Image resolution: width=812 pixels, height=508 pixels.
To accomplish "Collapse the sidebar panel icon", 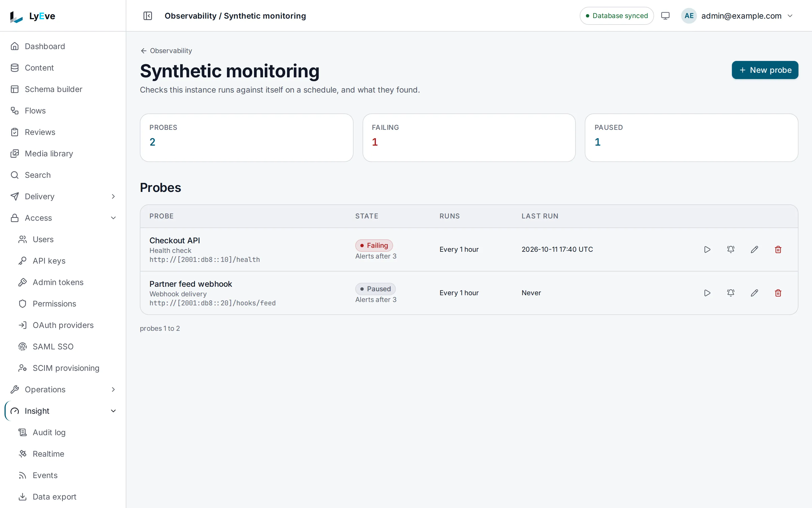I will [148, 16].
